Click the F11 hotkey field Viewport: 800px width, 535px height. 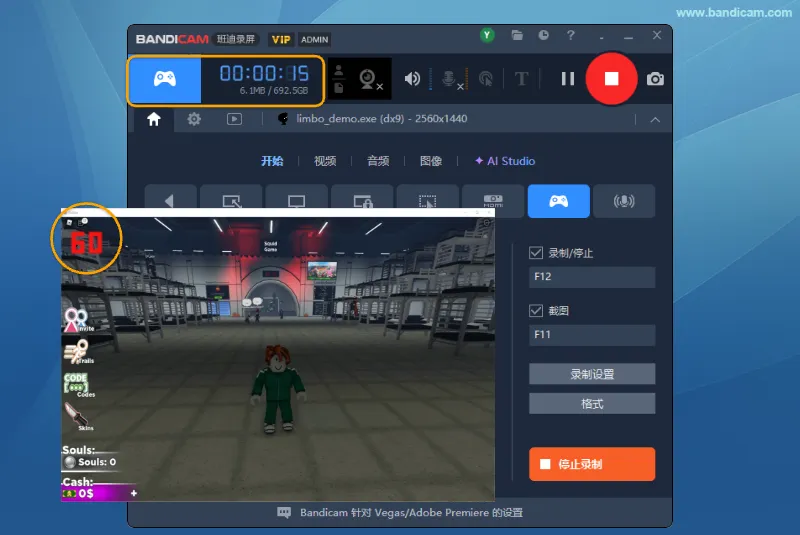592,335
